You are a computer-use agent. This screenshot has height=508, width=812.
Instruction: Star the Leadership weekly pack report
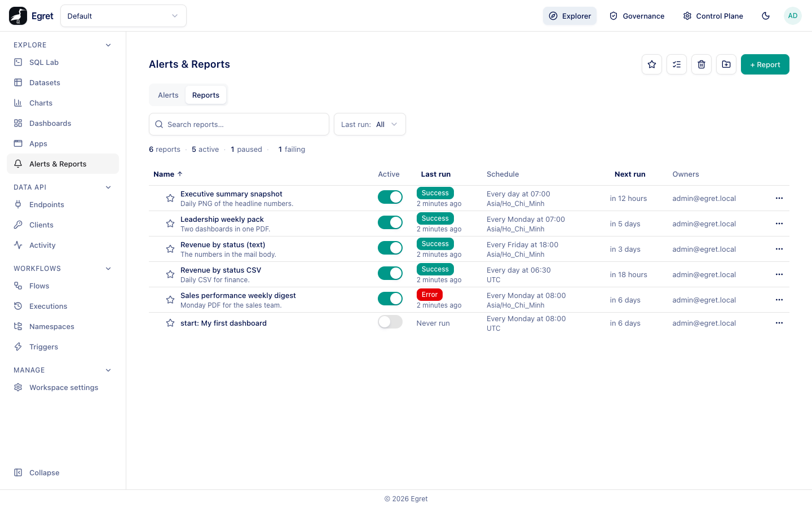(170, 224)
